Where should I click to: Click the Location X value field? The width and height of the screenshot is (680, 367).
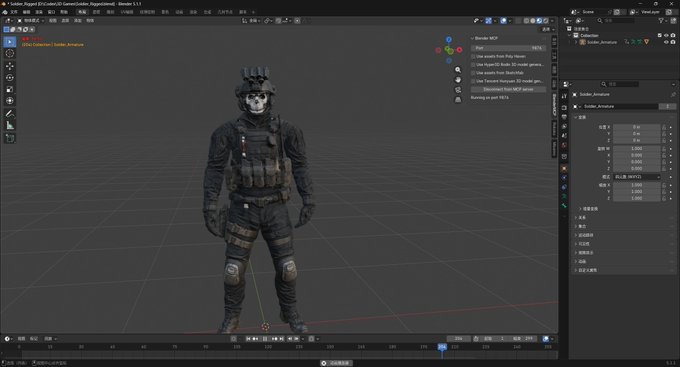[637, 127]
